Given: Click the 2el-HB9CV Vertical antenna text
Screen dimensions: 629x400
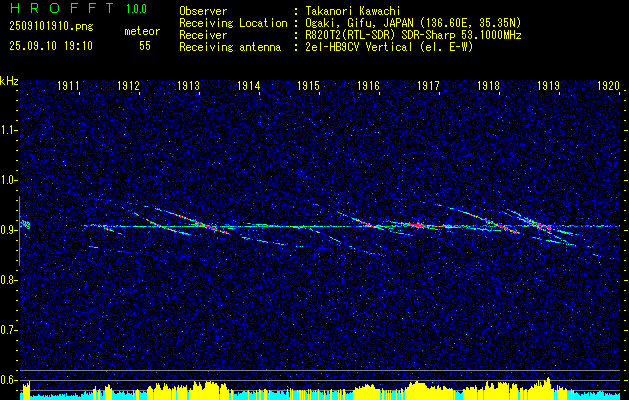Looking at the screenshot, I should pyautogui.click(x=389, y=47).
